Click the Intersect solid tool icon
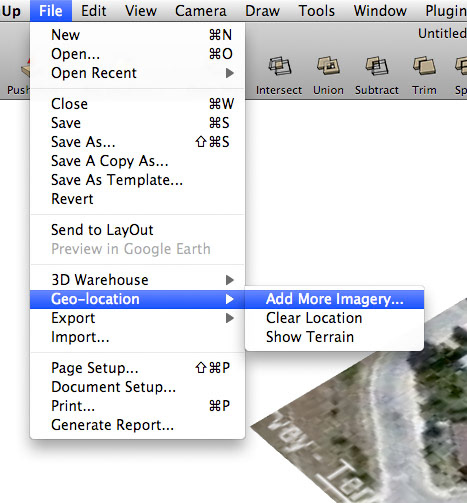Image resolution: width=467 pixels, height=503 pixels. click(280, 66)
